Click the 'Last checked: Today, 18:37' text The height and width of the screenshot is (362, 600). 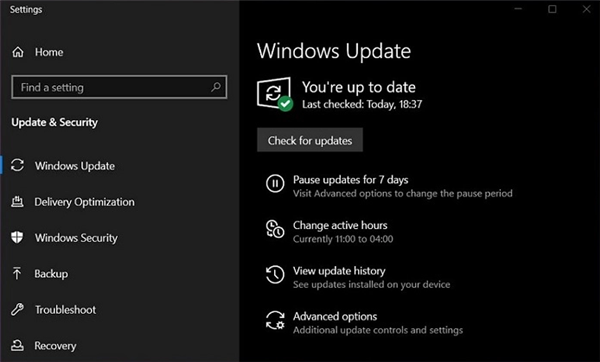[362, 104]
